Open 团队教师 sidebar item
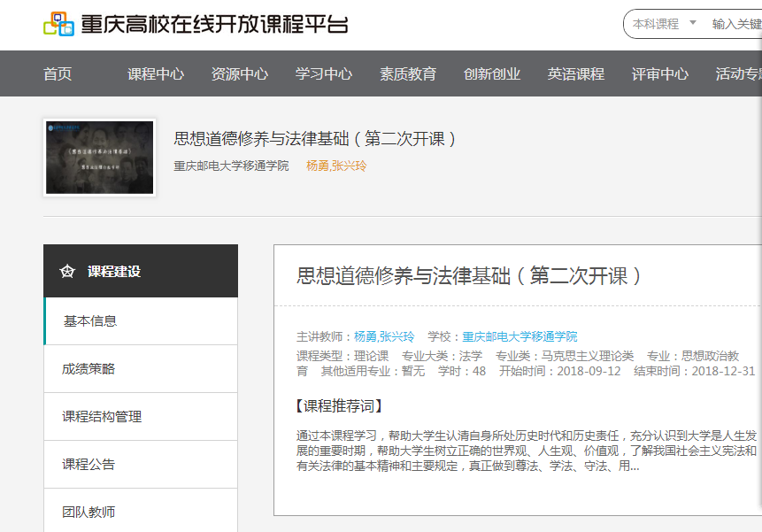762x532 pixels. (89, 513)
